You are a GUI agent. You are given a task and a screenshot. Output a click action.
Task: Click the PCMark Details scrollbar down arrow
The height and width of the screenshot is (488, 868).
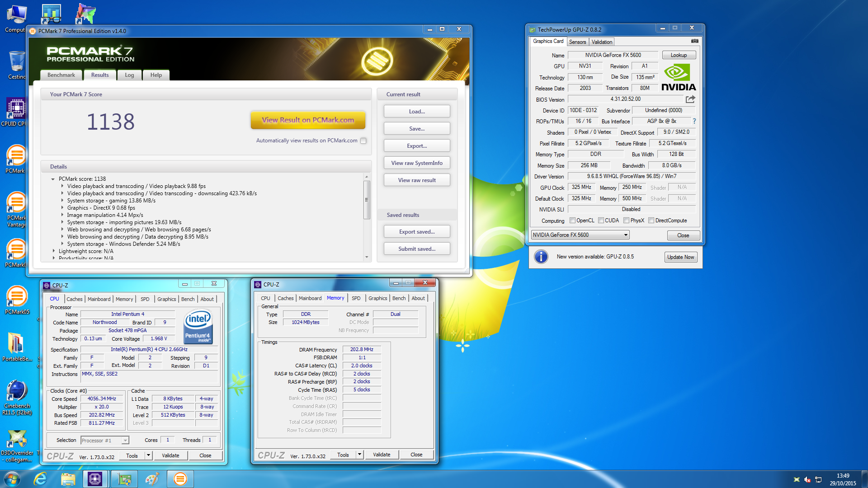point(367,257)
